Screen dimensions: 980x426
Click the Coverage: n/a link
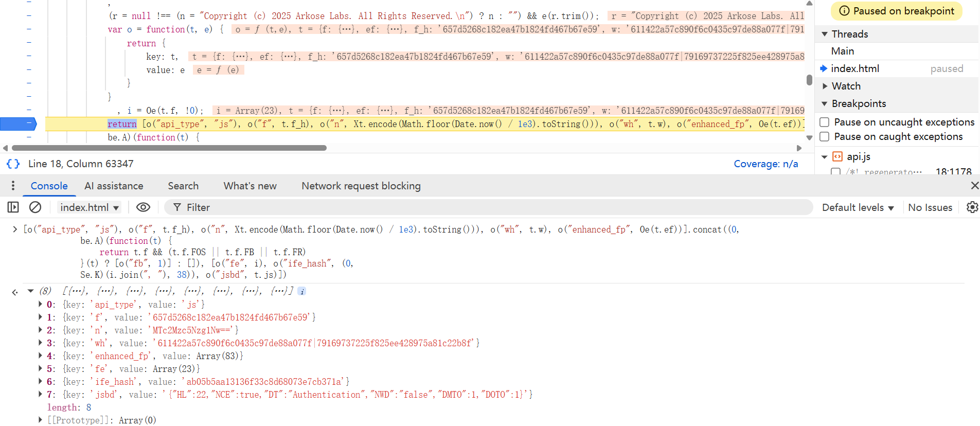tap(765, 164)
